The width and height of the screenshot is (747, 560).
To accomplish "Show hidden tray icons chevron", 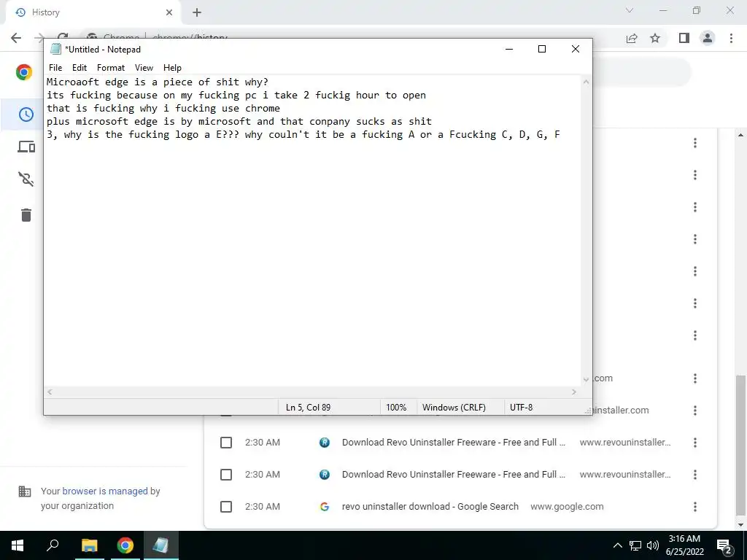I will 617,545.
